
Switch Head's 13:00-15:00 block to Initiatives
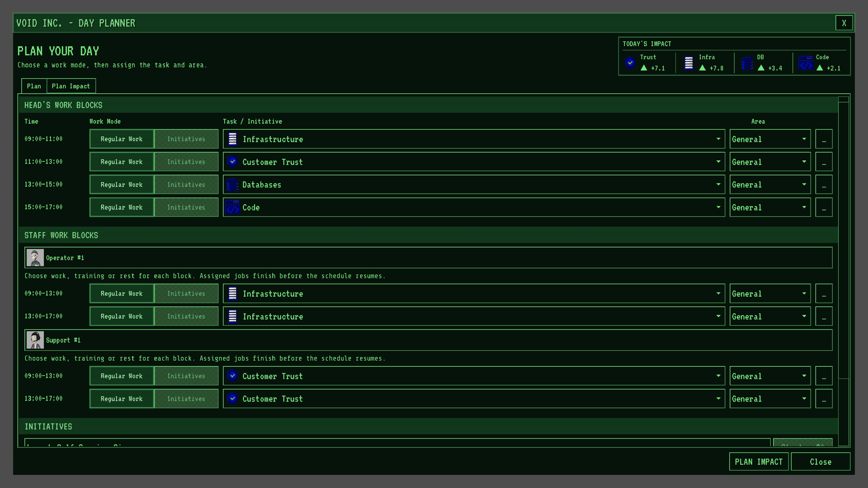pos(186,185)
